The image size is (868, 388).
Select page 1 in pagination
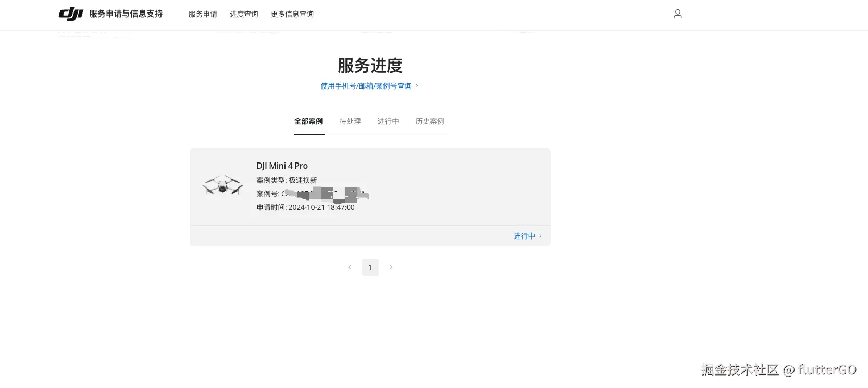(x=370, y=267)
